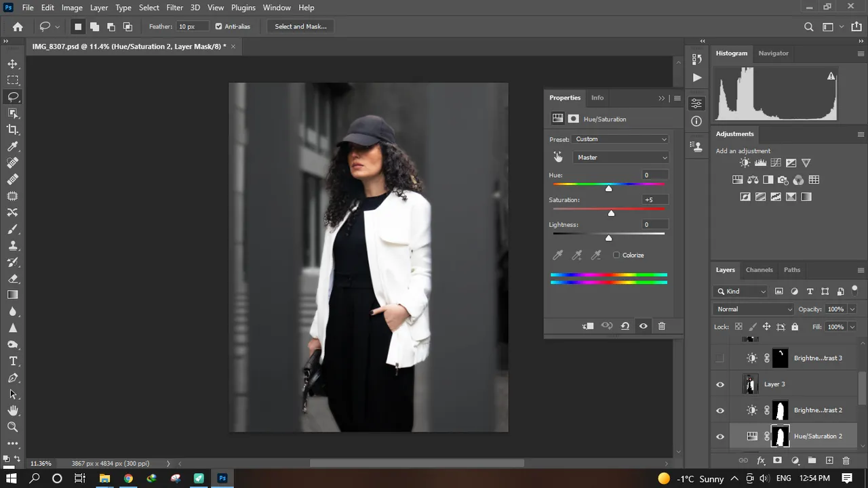Open the Lasso tool preset picker arrow
Image resolution: width=868 pixels, height=488 pixels.
tap(57, 26)
